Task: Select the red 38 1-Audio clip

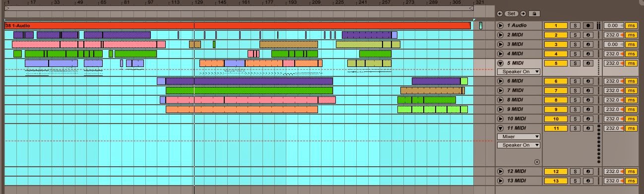Action: click(237, 25)
